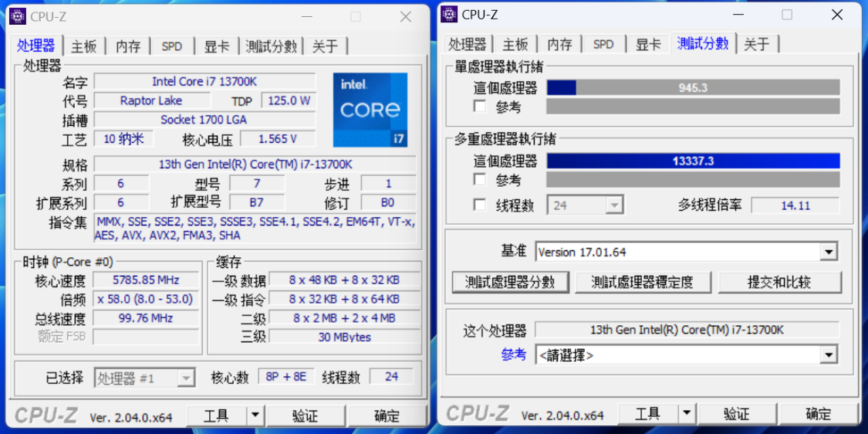Click the 工具 button in the left window

click(217, 415)
